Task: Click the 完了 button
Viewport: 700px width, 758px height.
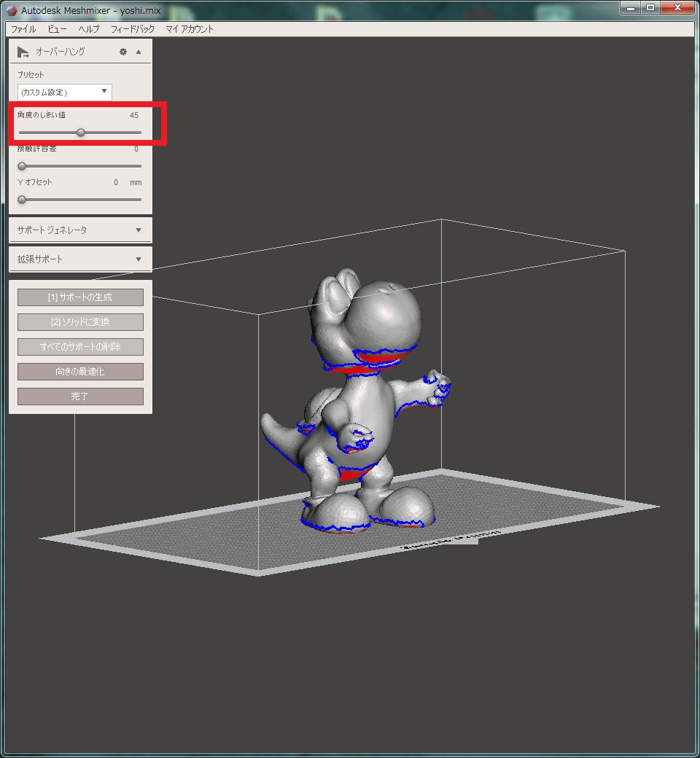Action: click(80, 396)
